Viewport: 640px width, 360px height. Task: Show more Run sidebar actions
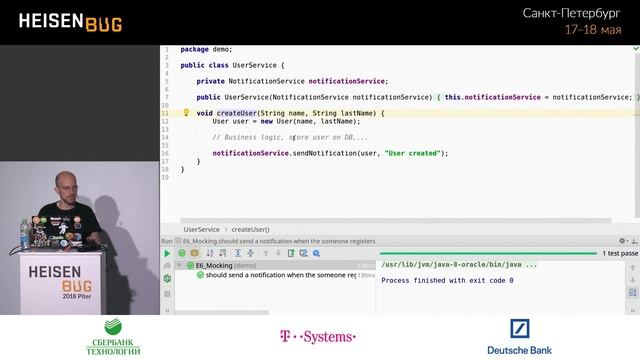point(167,311)
